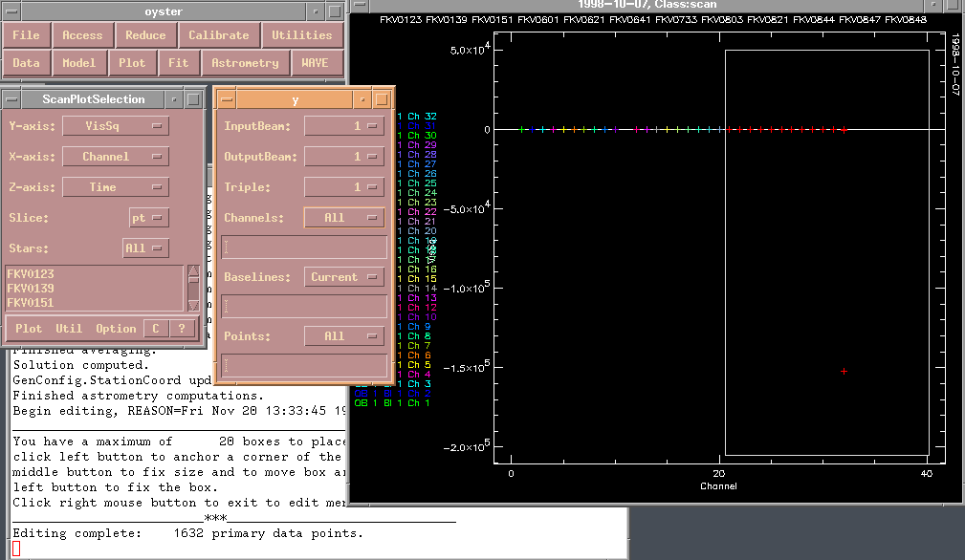
Task: Expand the X-axis Channel option menu
Action: 116,157
